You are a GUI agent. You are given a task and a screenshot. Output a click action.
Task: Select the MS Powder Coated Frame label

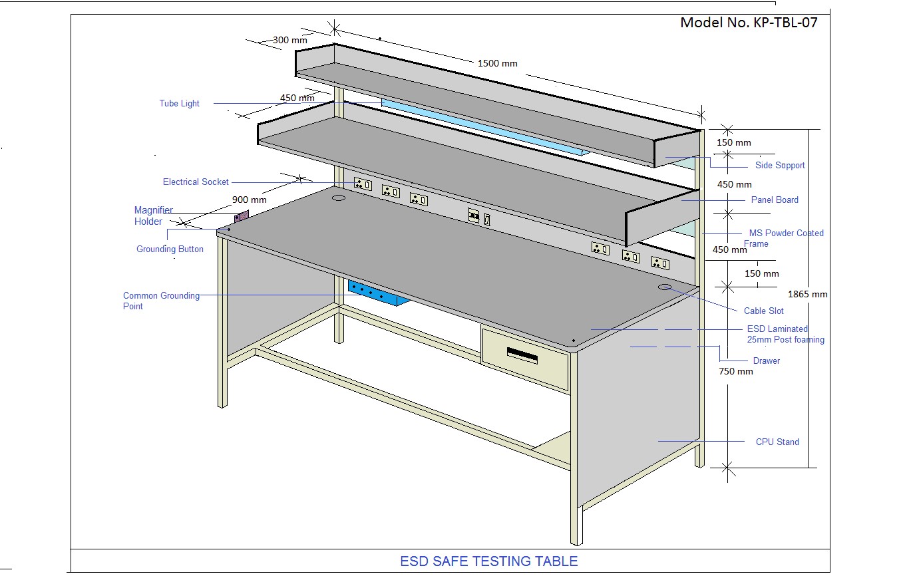tap(785, 238)
